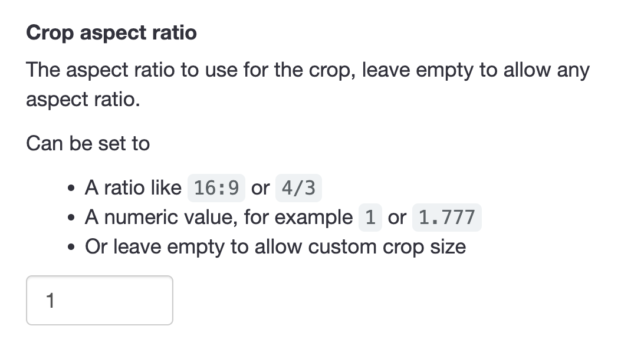Click the 'Can be set to' label
644x349 pixels.
pos(87,143)
